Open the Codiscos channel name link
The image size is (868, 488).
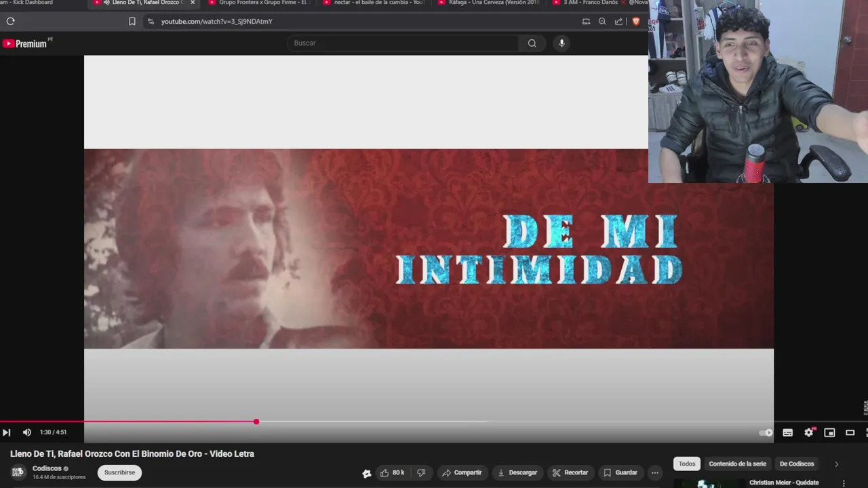47,468
